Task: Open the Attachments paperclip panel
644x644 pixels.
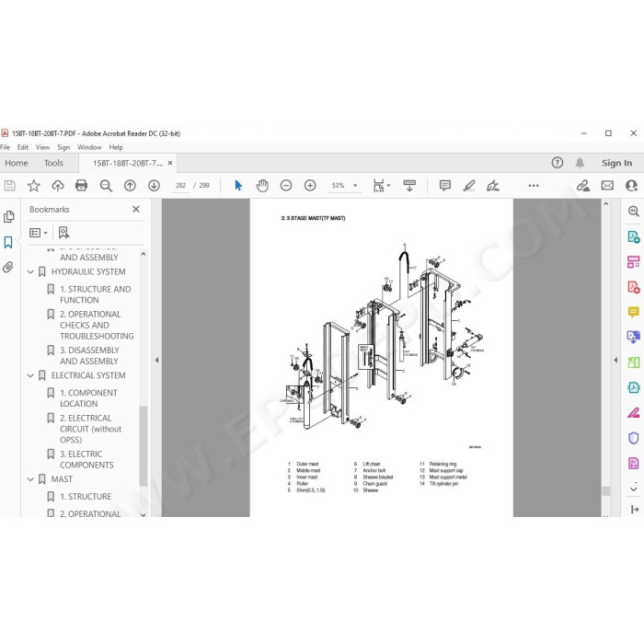Action: click(x=8, y=268)
